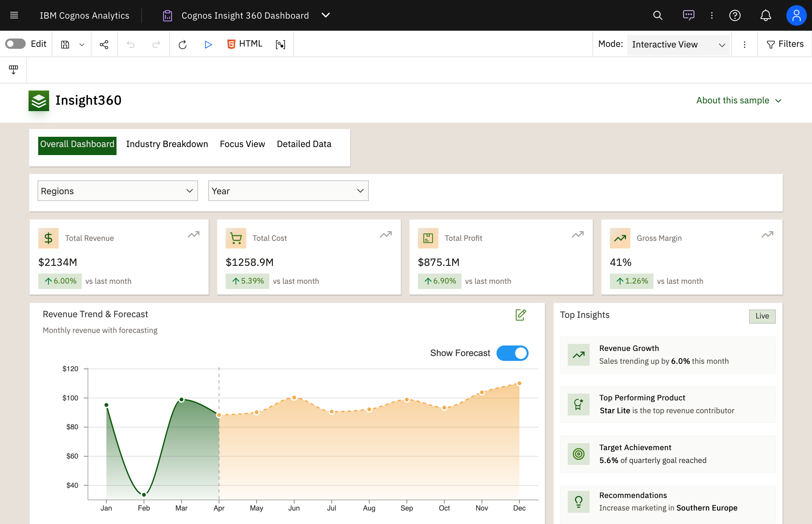Screen dimensions: 812x524
Task: Click the pin toolbar icon below Edit
Action: [x=13, y=70]
